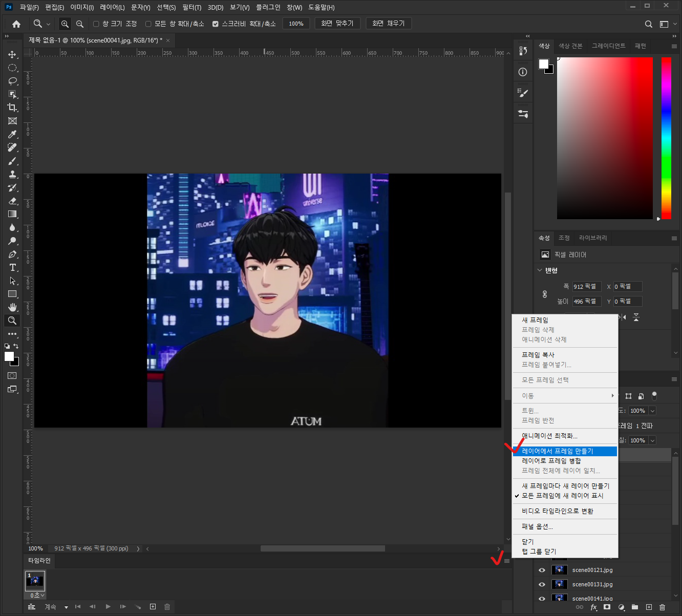
Task: Toggle Quick Mask mode in toolbar
Action: point(12,375)
